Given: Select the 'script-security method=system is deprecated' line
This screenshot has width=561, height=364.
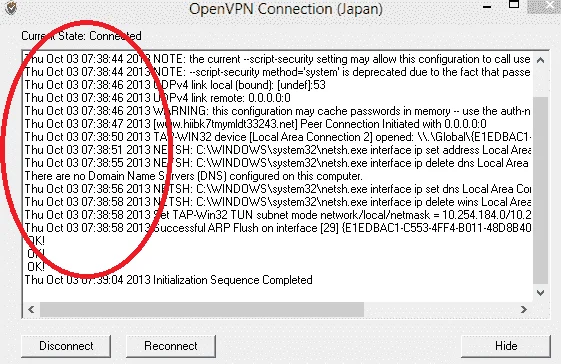Looking at the screenshot, I should pos(278,72).
